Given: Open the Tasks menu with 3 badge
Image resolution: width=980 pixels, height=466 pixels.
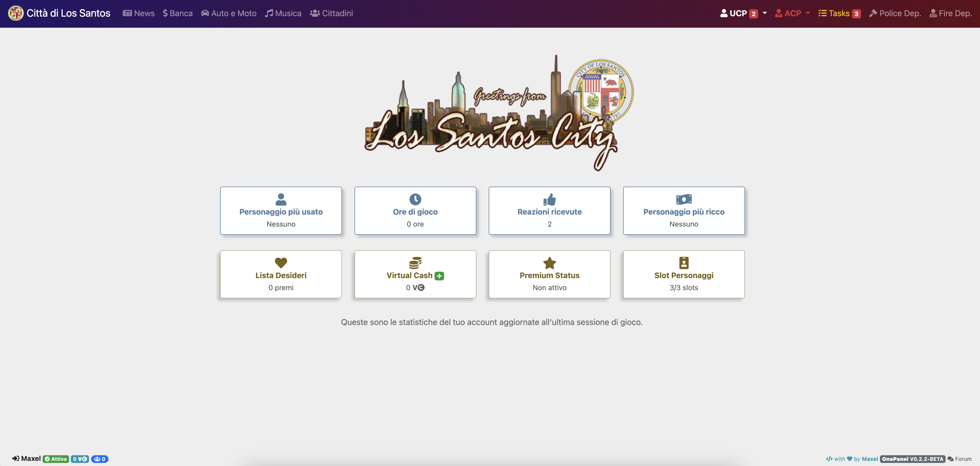Looking at the screenshot, I should tap(839, 13).
